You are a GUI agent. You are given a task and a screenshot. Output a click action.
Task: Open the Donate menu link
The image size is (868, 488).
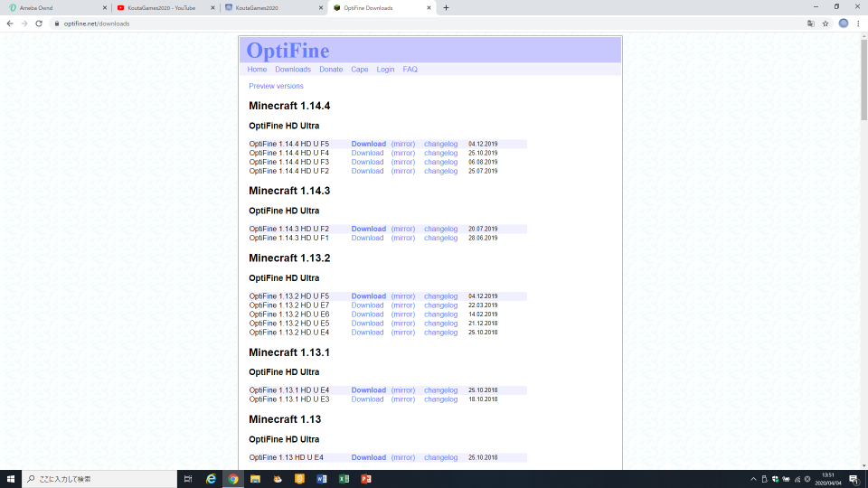pyautogui.click(x=331, y=70)
